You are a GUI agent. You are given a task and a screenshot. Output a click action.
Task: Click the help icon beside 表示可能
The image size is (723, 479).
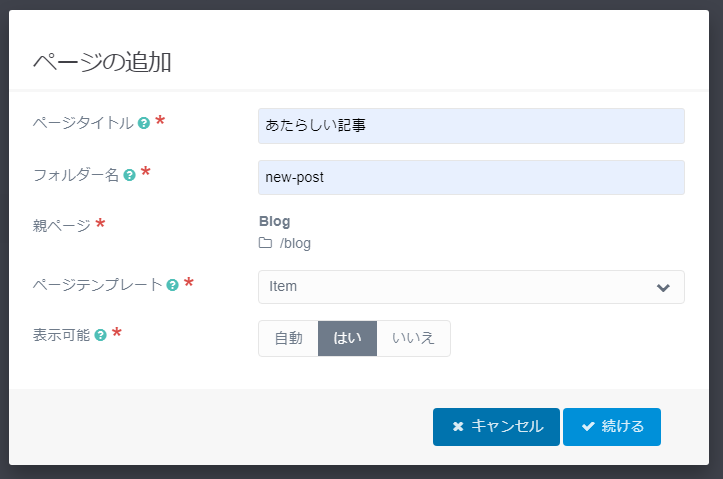point(100,335)
